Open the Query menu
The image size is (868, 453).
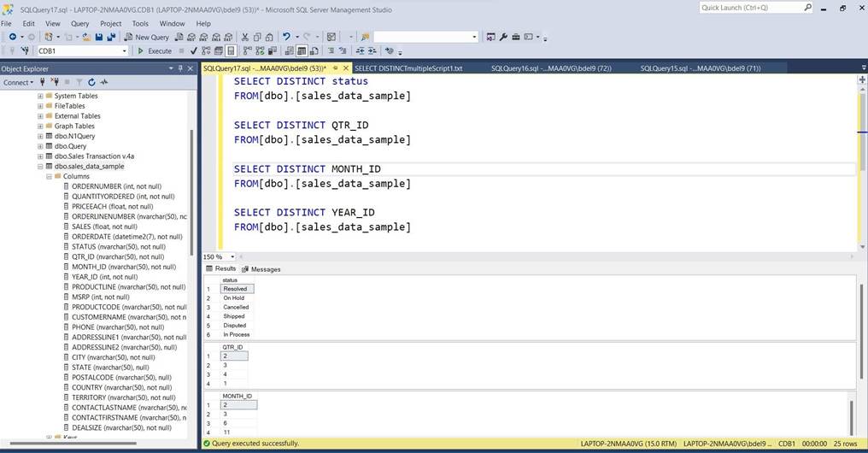coord(79,24)
